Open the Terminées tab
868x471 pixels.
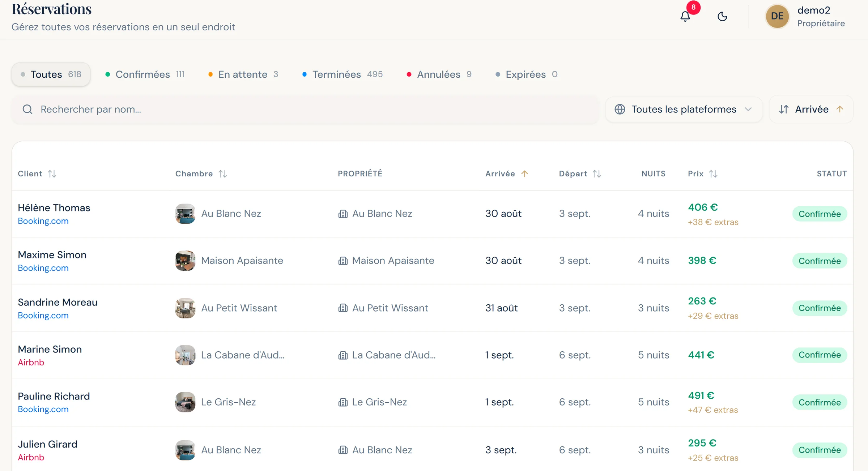342,74
